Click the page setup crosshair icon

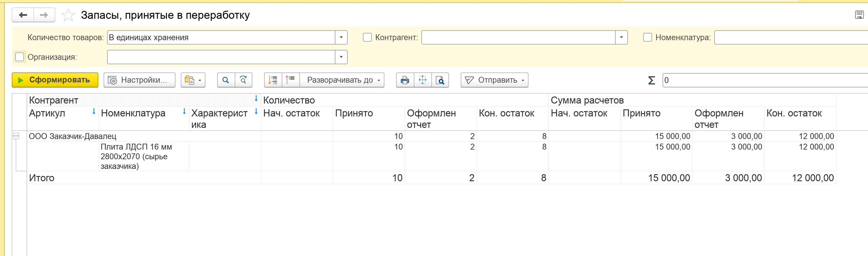pyautogui.click(x=423, y=80)
